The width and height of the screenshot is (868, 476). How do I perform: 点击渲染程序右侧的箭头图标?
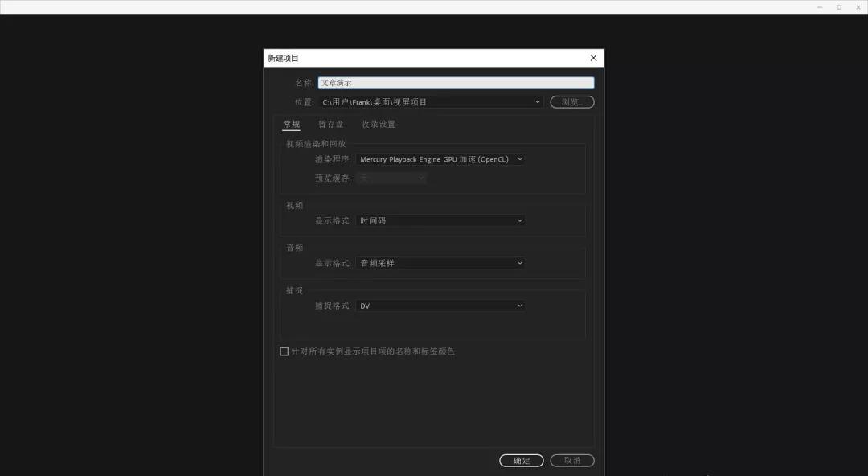click(519, 158)
